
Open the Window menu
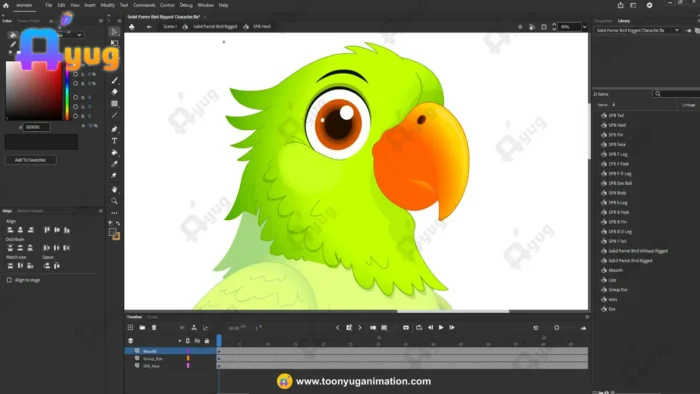point(206,5)
